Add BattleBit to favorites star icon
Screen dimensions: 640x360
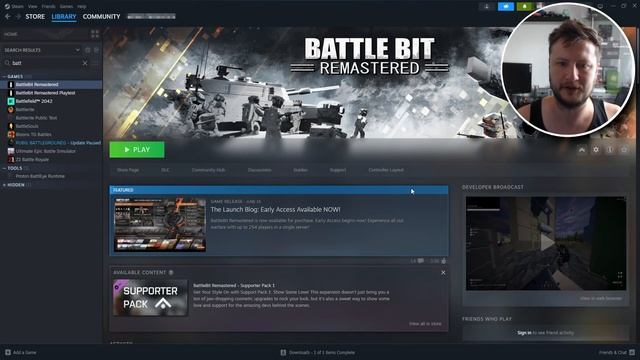pos(624,150)
